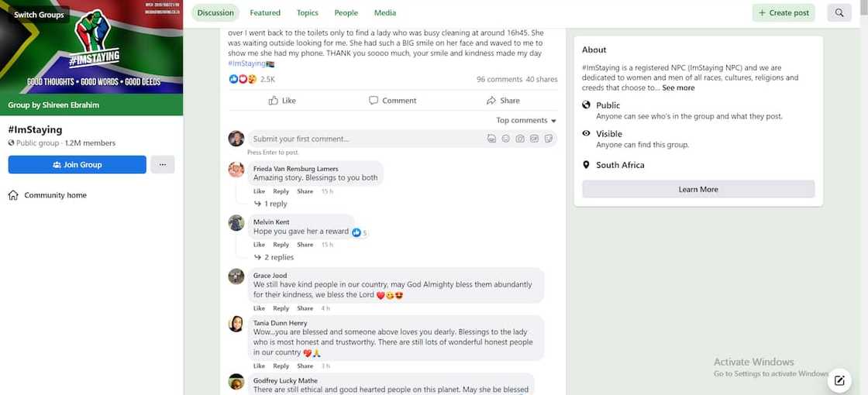Open the Top comments sort dropdown
Image resolution: width=868 pixels, height=395 pixels.
click(x=526, y=120)
